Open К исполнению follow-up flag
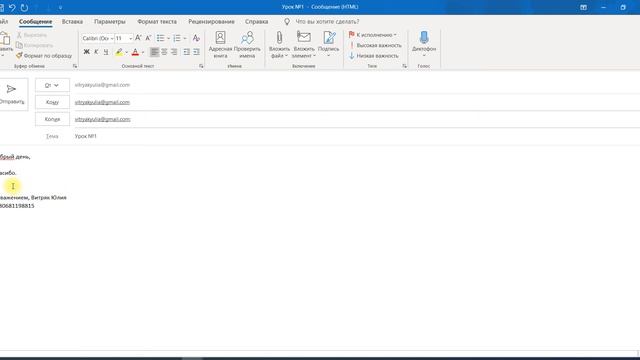This screenshot has width=640, height=360. [x=373, y=35]
